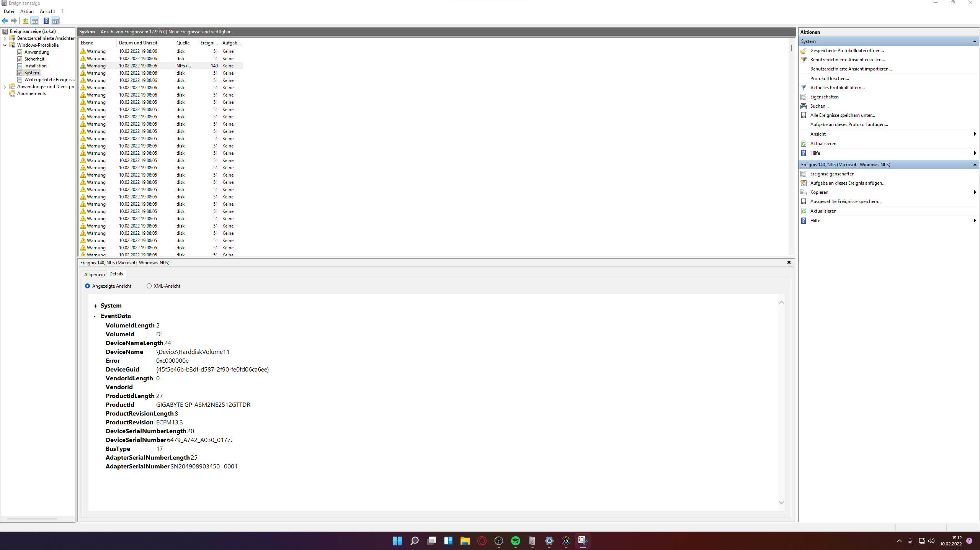Collapse the EventData node
The height and width of the screenshot is (550, 980).
[x=95, y=316]
